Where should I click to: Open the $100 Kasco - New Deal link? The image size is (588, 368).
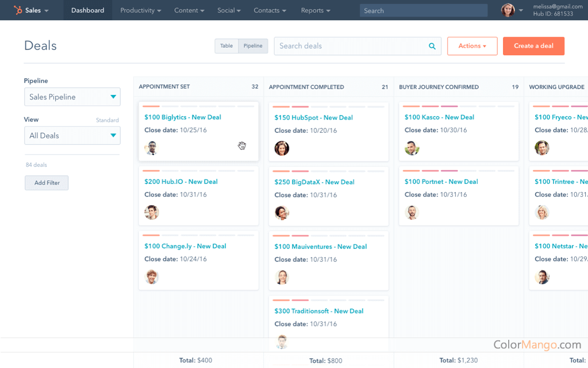439,117
